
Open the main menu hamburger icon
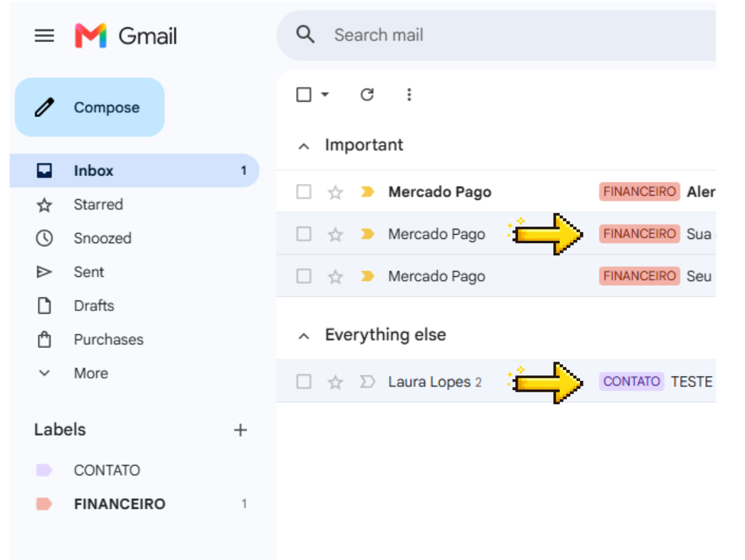point(44,36)
